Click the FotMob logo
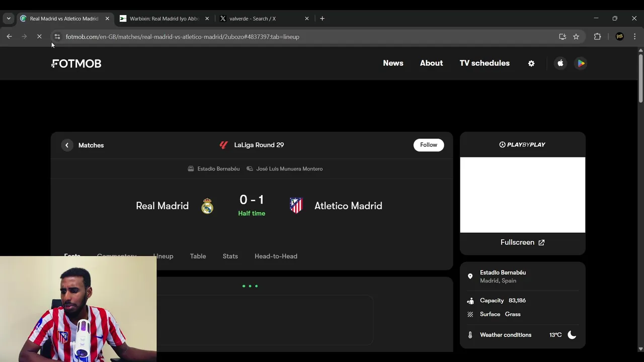 76,63
